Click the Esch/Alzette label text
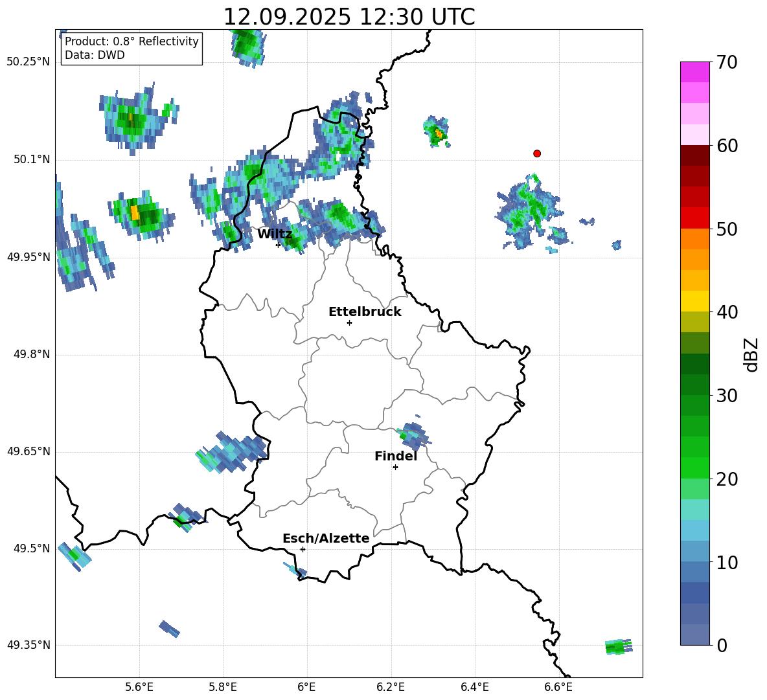Image resolution: width=767 pixels, height=700 pixels. pos(325,538)
